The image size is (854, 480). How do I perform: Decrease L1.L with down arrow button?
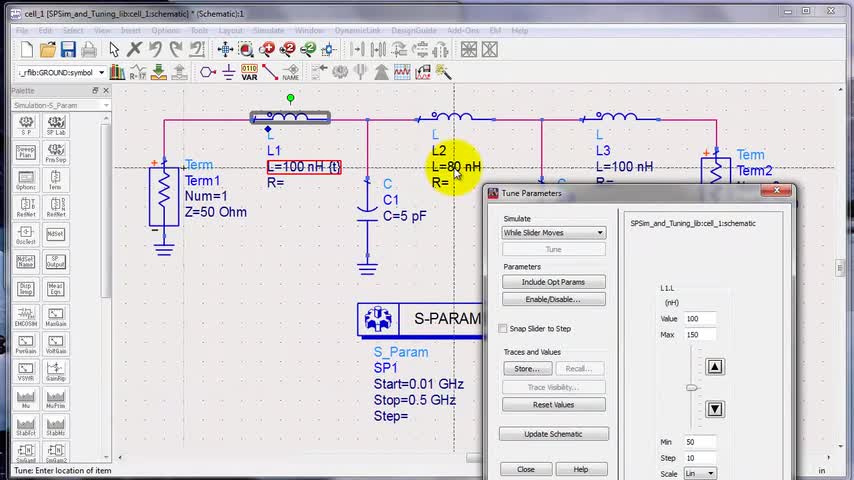[715, 409]
